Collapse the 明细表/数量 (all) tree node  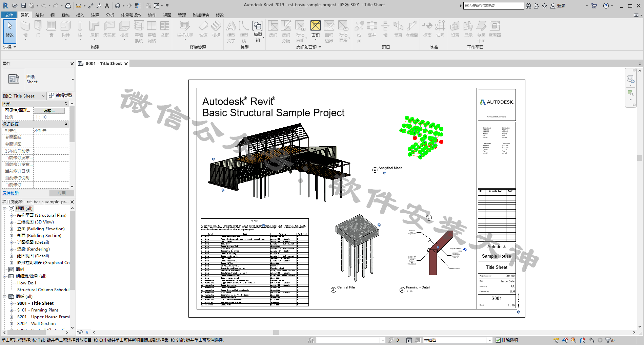pyautogui.click(x=5, y=276)
